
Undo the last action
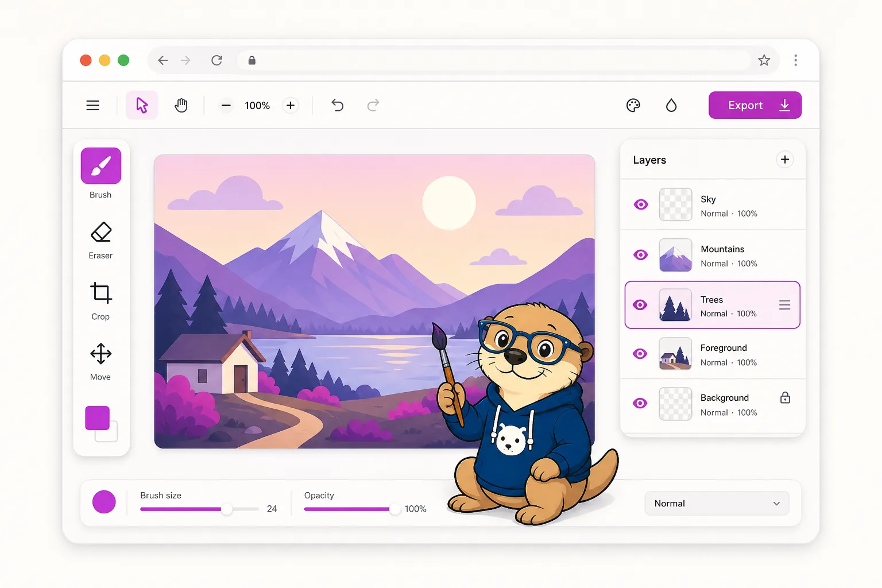[x=337, y=105]
